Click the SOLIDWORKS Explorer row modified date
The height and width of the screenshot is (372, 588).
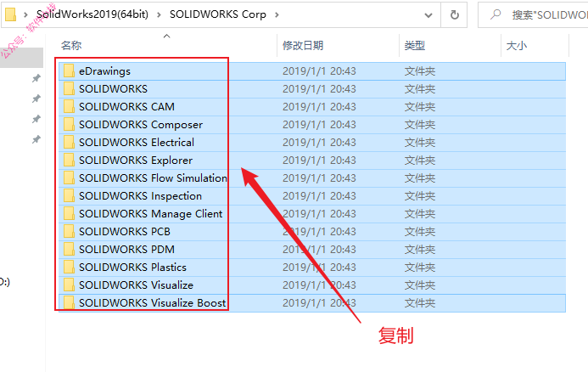319,161
